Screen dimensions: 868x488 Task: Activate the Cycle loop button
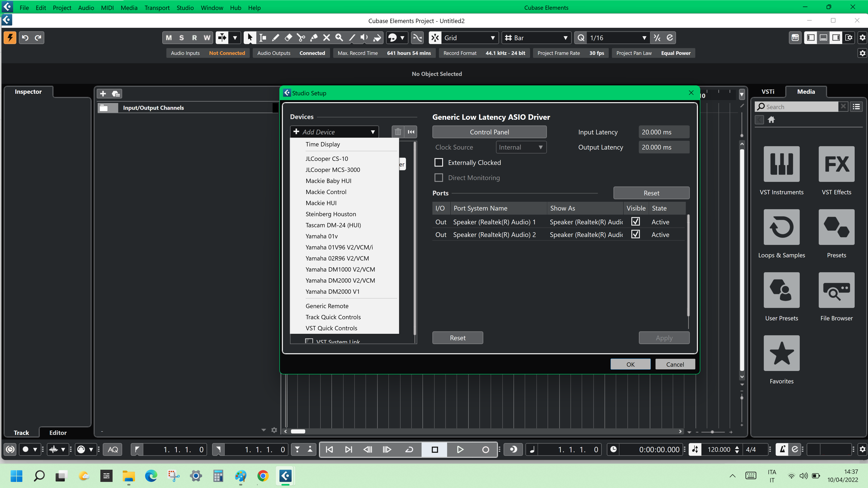(x=409, y=450)
